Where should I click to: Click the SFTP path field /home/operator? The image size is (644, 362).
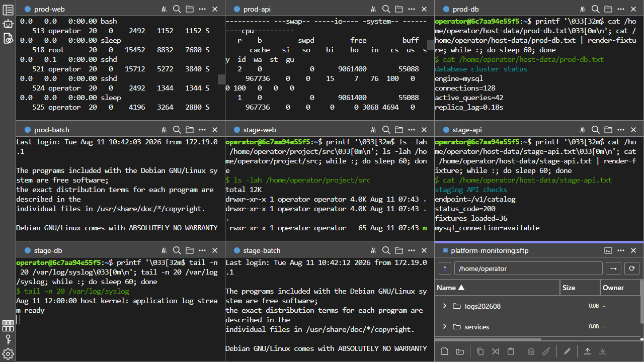(528, 268)
